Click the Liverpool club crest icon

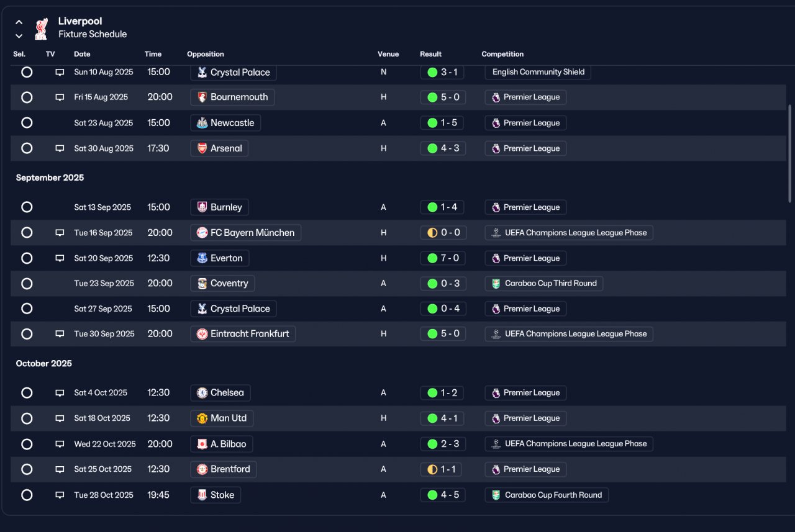pyautogui.click(x=41, y=28)
